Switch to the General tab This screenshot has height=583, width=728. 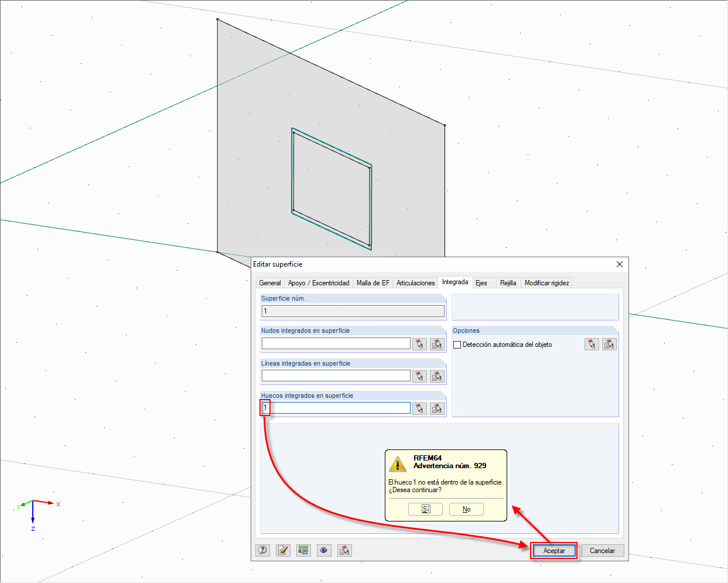(270, 283)
